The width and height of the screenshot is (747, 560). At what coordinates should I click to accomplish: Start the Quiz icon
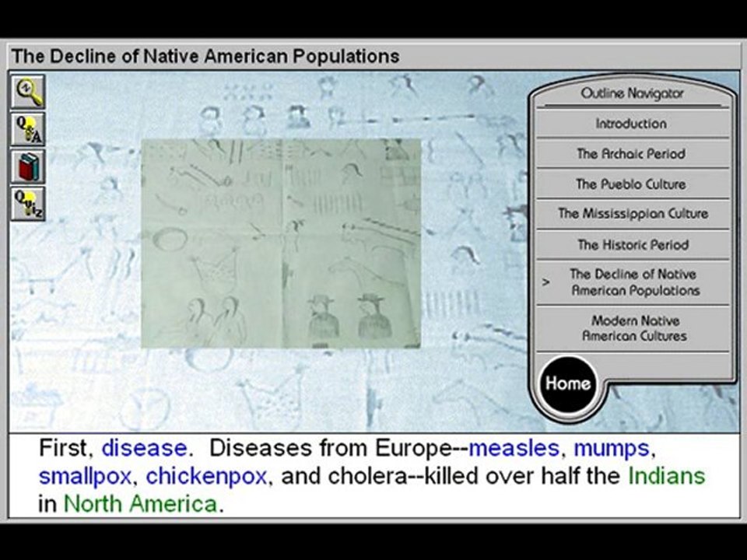coord(28,204)
